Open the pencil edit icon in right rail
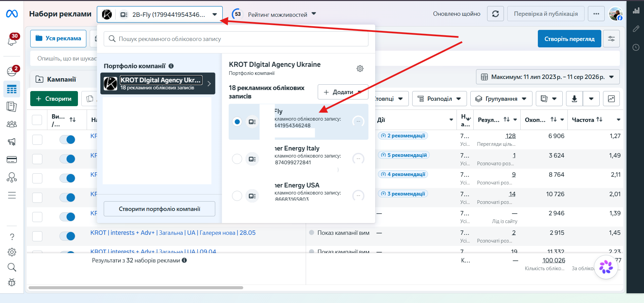 (x=636, y=29)
